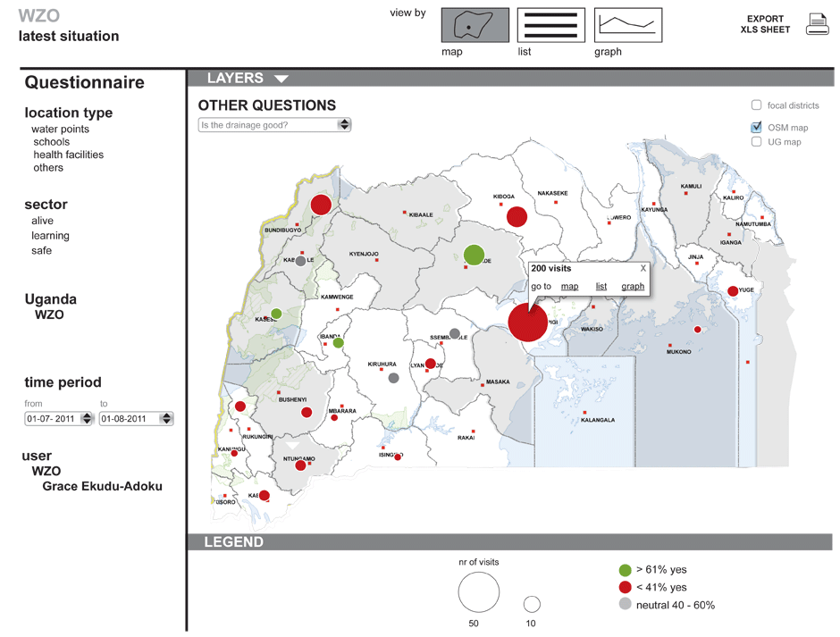The image size is (840, 637).
Task: Follow the popup list link
Action: click(x=601, y=287)
